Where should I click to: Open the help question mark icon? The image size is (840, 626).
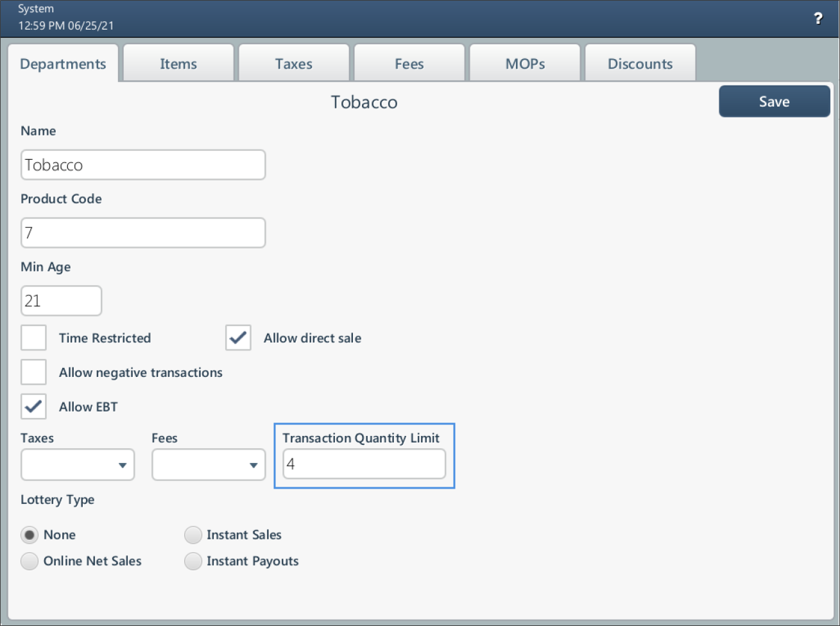[818, 19]
